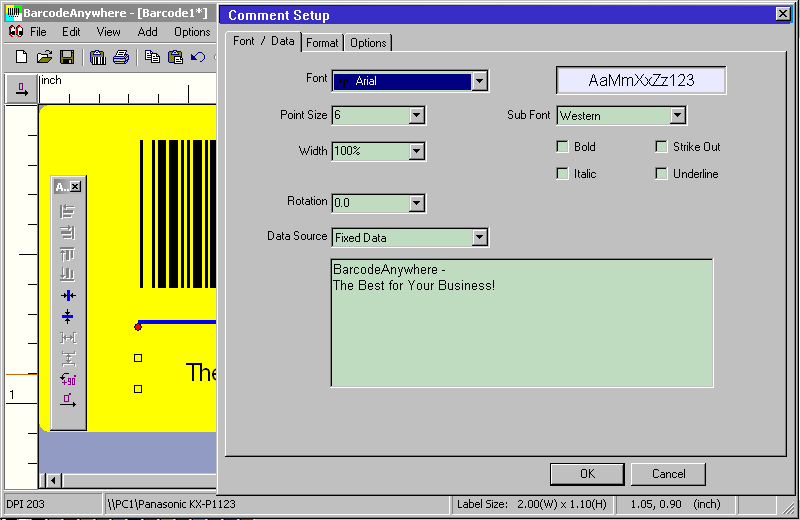Open the Data Source dropdown
Image resolution: width=800 pixels, height=520 pixels.
479,237
